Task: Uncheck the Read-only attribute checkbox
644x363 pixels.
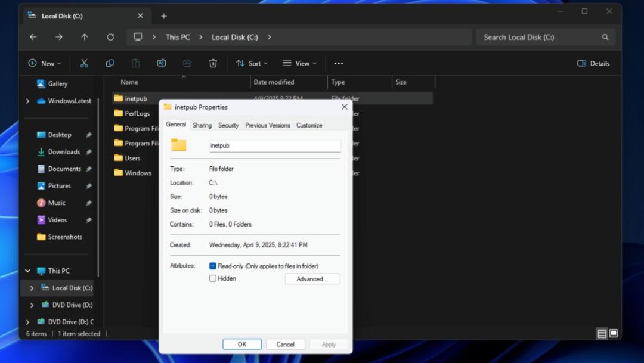Action: click(212, 266)
